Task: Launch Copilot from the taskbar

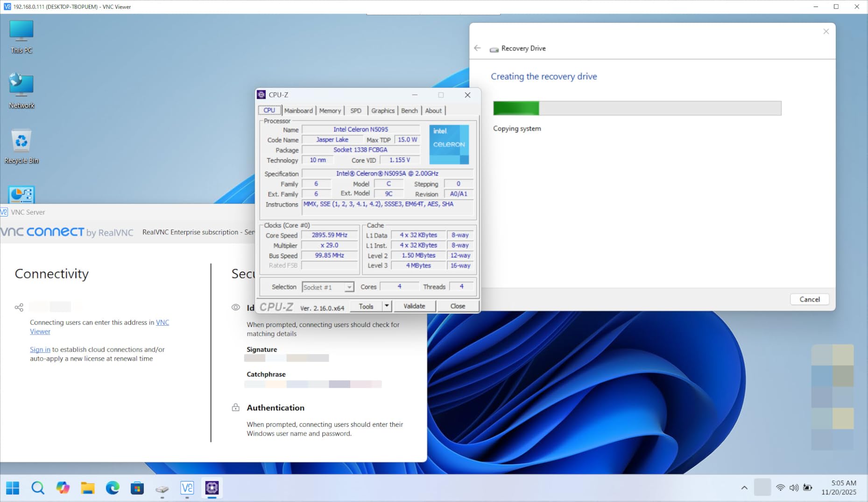Action: click(x=63, y=488)
